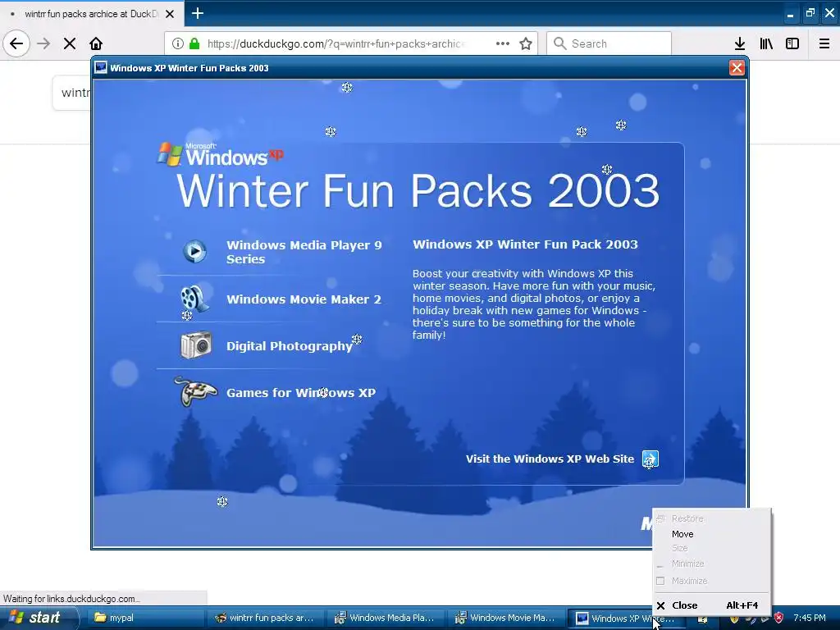Viewport: 840px width, 630px height.
Task: Click the Digital Photography camera icon
Action: (x=196, y=345)
